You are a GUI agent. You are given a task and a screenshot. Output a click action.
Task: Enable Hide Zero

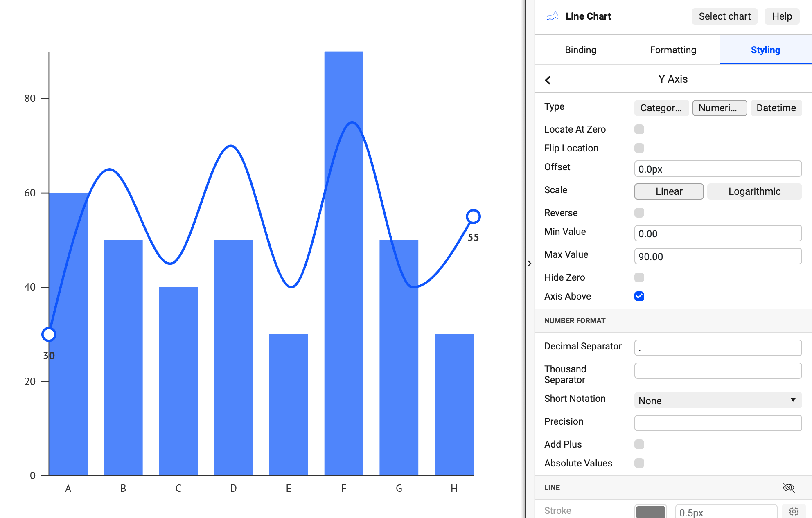[639, 277]
